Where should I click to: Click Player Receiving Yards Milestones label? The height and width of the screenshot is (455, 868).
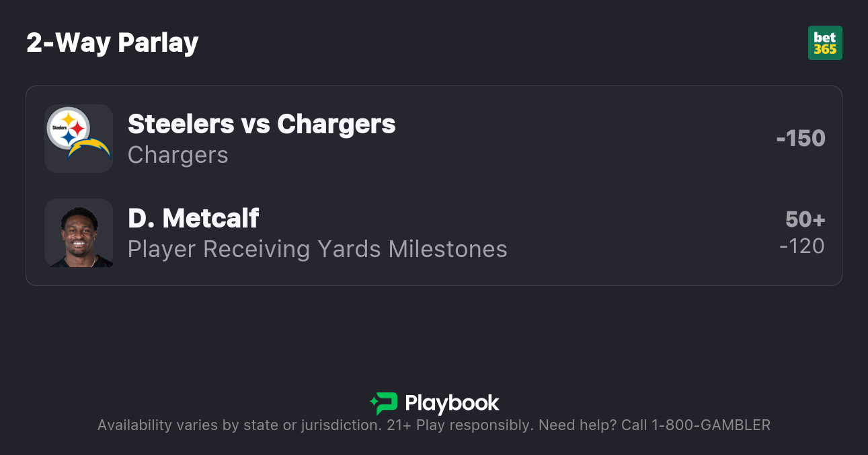(x=317, y=249)
